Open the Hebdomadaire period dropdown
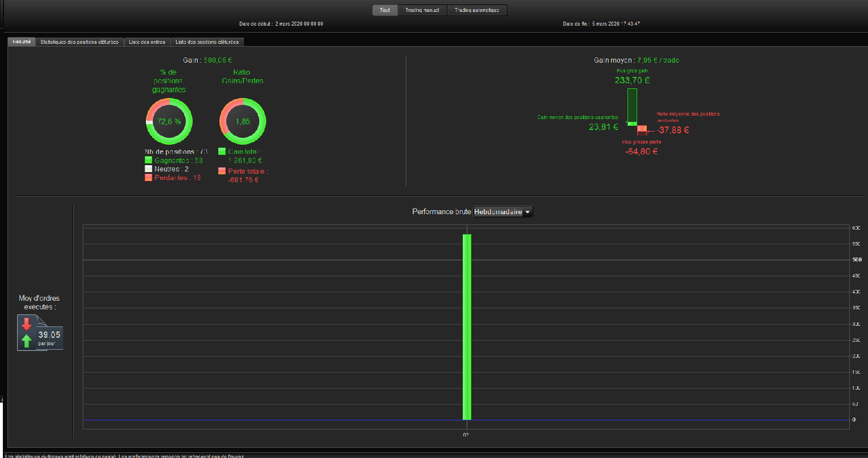The width and height of the screenshot is (868, 458). tap(503, 212)
